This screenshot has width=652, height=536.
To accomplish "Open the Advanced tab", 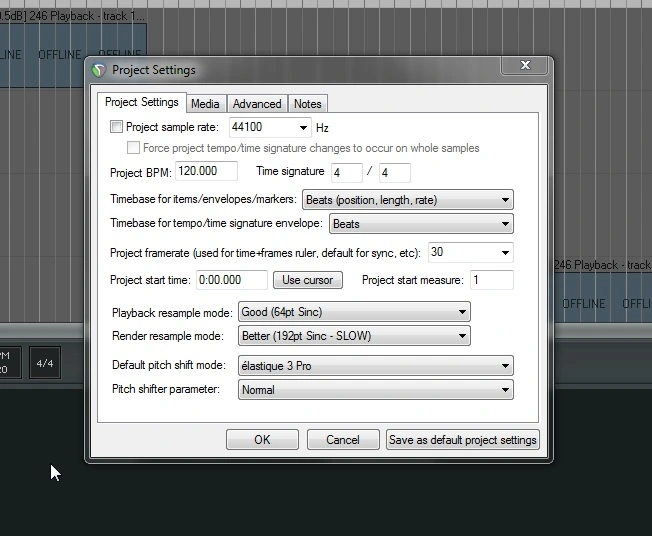I will coord(257,104).
